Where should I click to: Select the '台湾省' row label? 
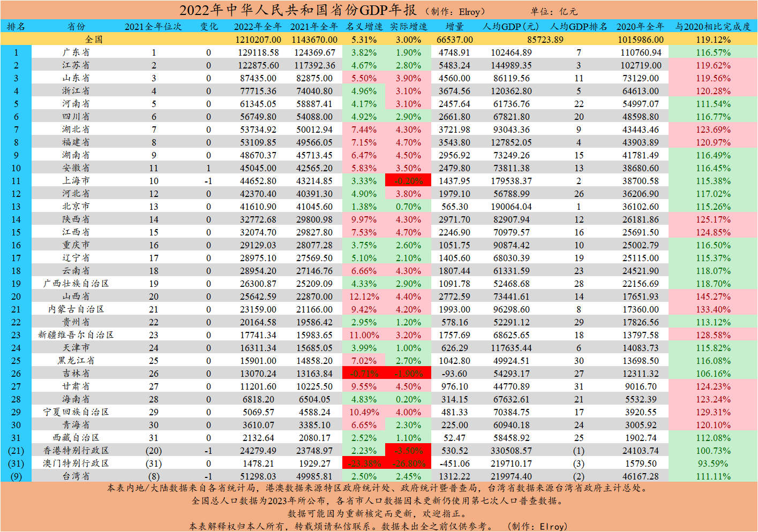[76, 476]
